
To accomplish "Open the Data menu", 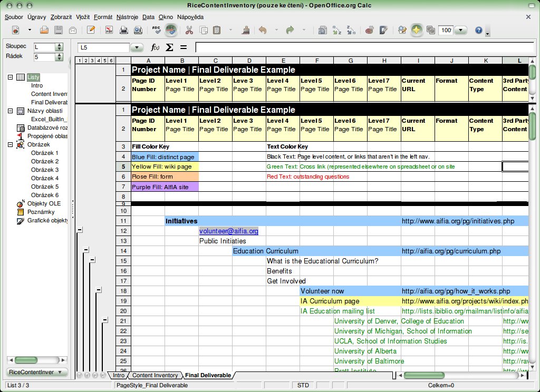I will (148, 17).
